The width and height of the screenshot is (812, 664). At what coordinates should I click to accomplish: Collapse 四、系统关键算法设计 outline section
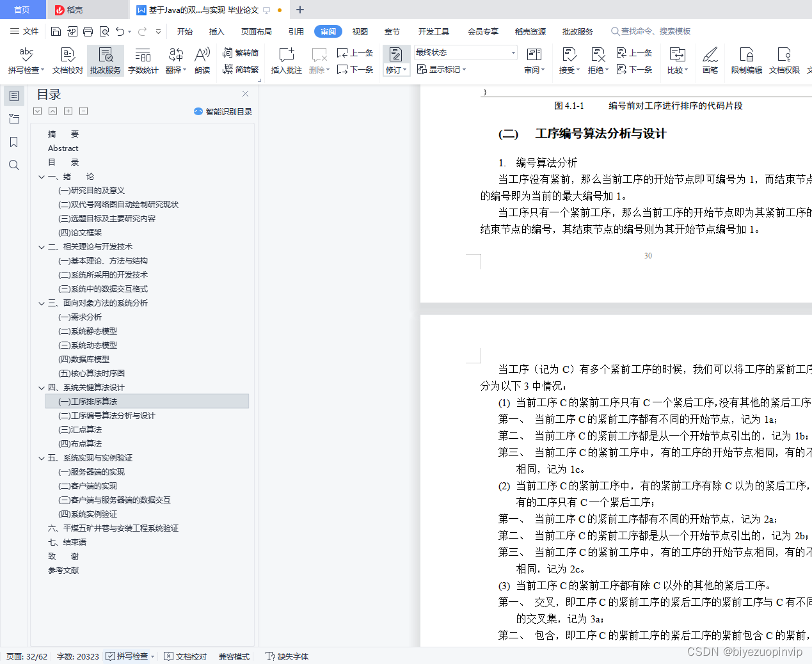pyautogui.click(x=42, y=388)
